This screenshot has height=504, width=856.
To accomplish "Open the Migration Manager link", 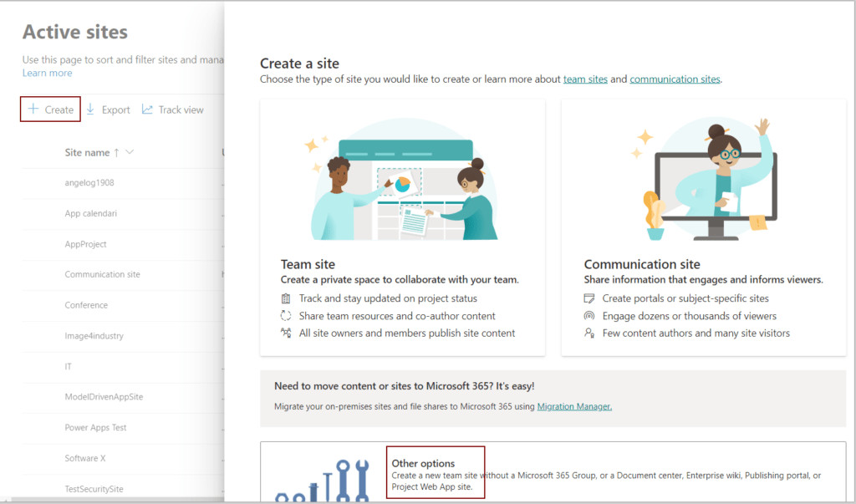I will pyautogui.click(x=574, y=406).
